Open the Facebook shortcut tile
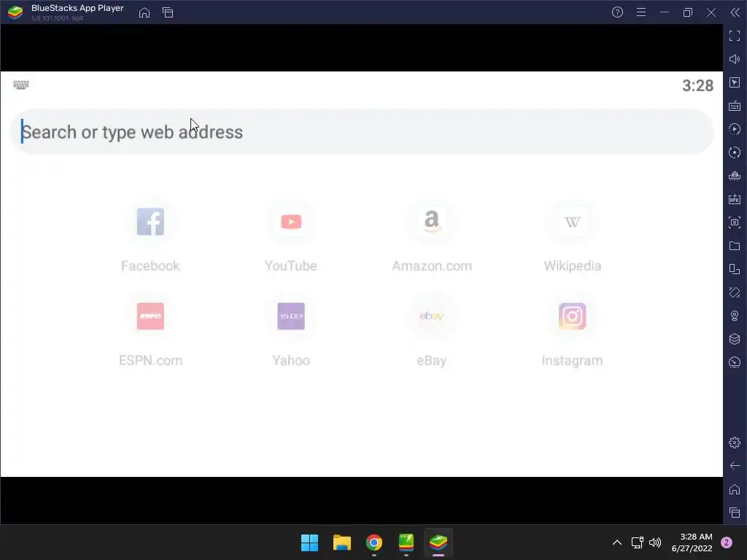 150,237
